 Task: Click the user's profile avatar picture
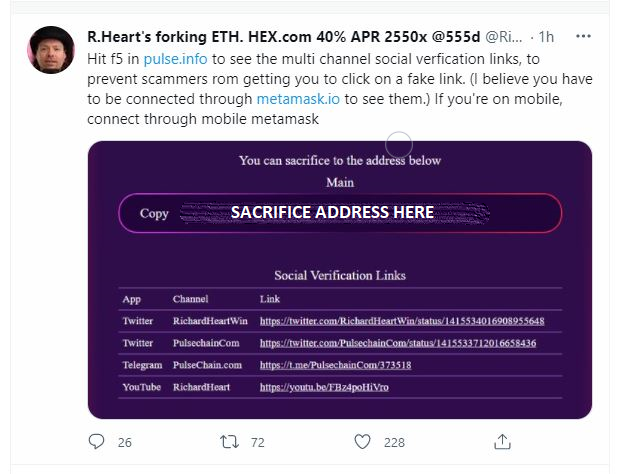click(x=51, y=50)
